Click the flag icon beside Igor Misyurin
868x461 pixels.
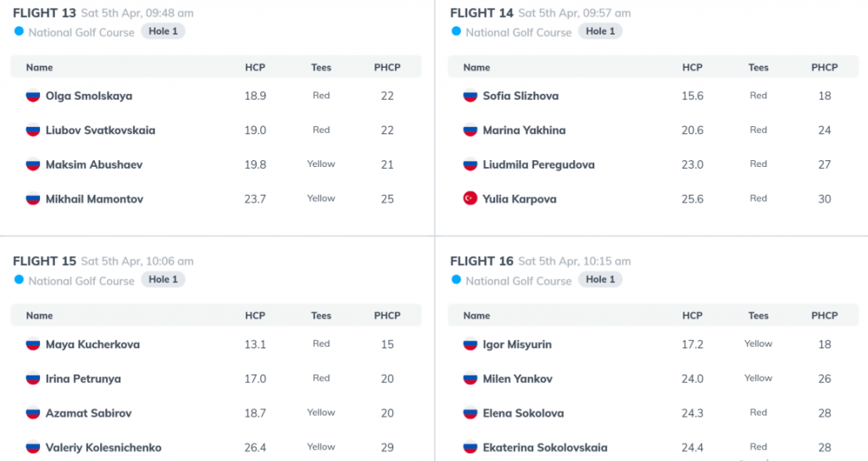point(470,344)
